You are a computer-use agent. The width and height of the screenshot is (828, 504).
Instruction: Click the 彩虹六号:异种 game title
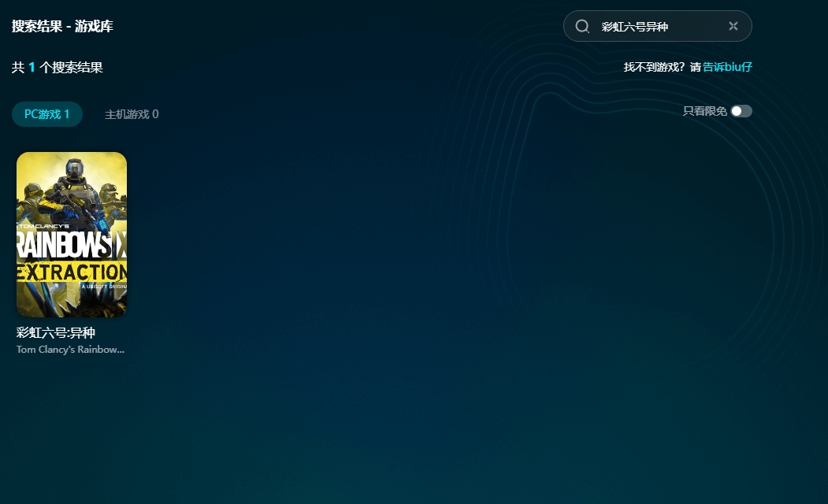(x=55, y=332)
